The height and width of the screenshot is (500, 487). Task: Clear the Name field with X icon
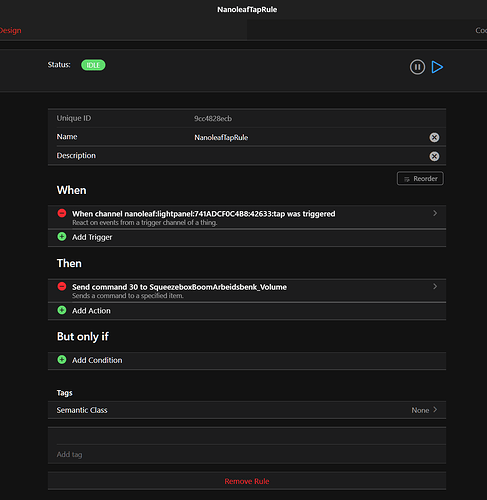tap(434, 137)
